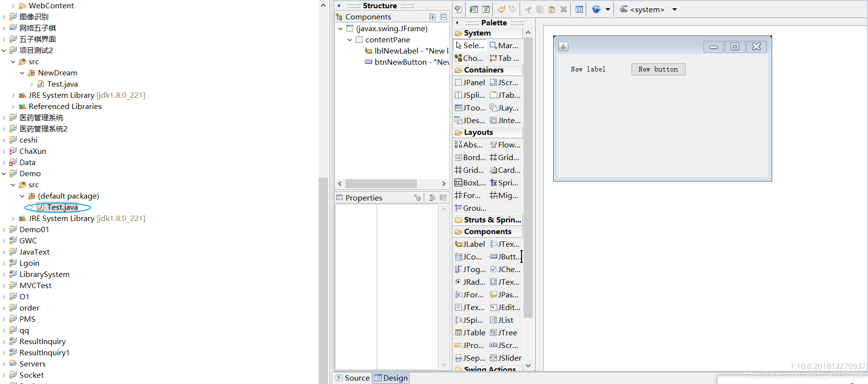Expand the Referenced Libraries node
868x384 pixels.
(x=13, y=107)
